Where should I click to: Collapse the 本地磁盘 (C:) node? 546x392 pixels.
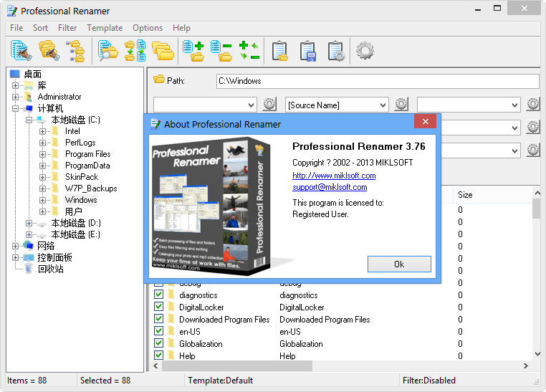point(29,120)
